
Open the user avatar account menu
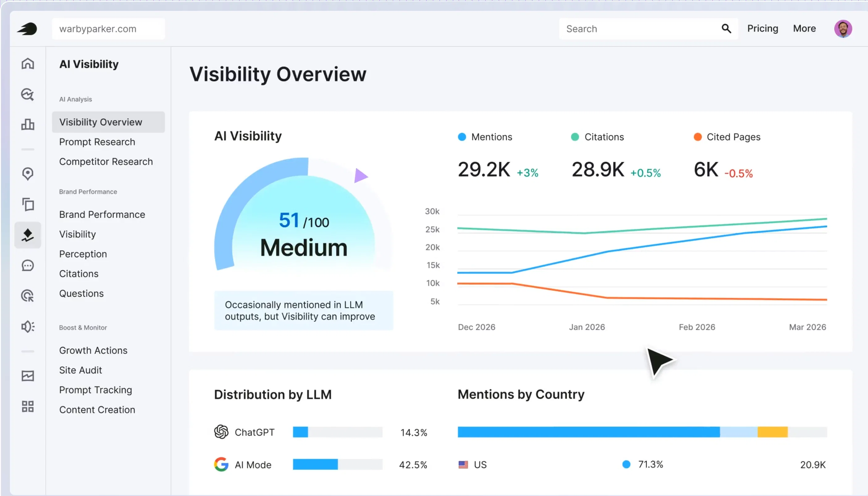843,29
